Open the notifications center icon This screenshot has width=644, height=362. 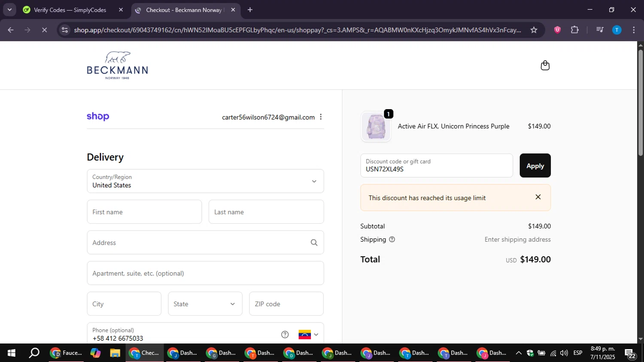click(x=630, y=353)
